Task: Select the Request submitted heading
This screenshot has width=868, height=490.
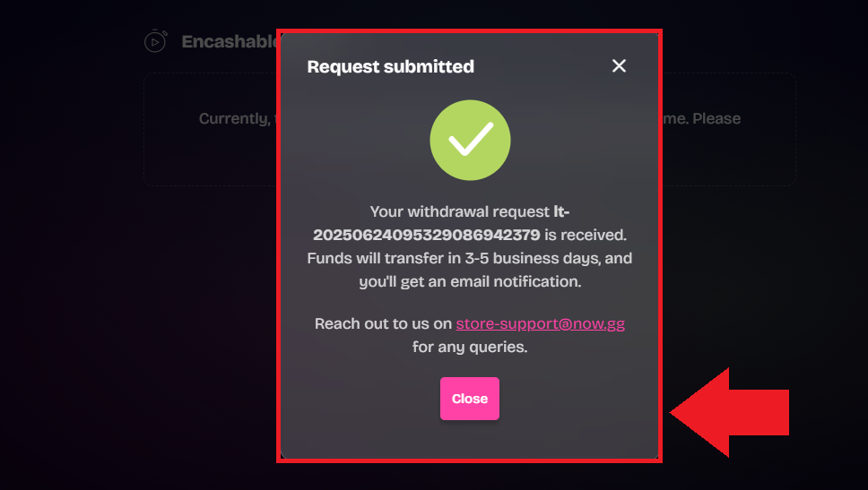Action: tap(390, 66)
